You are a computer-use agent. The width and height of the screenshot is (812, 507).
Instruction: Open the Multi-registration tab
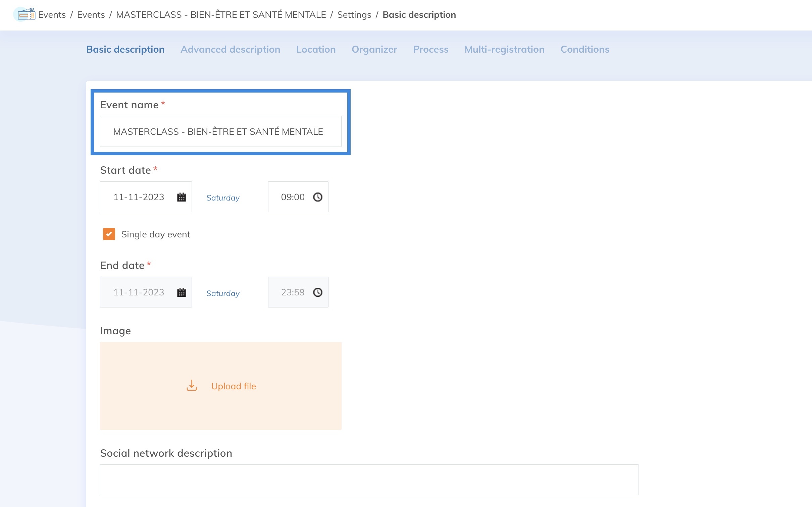(504, 49)
